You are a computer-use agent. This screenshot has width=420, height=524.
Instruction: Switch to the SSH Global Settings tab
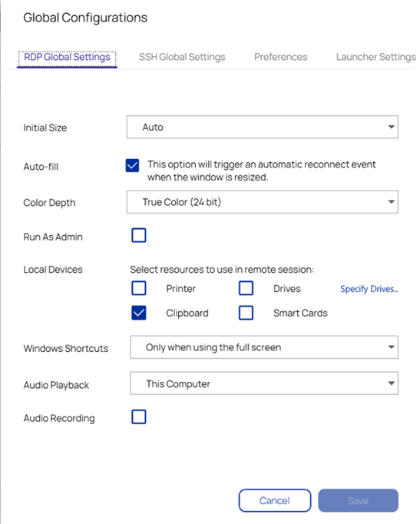pyautogui.click(x=182, y=57)
